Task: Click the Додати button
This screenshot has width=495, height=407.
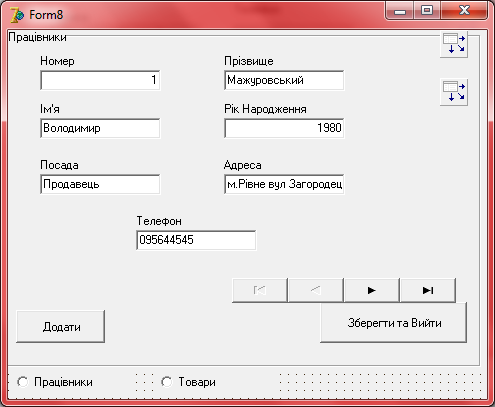Action: [61, 327]
